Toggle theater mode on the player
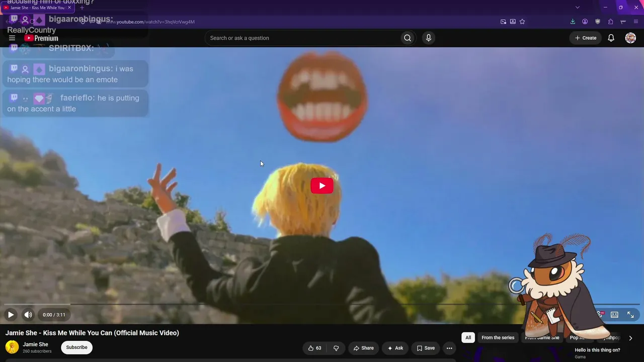The height and width of the screenshot is (362, 644). [x=614, y=315]
